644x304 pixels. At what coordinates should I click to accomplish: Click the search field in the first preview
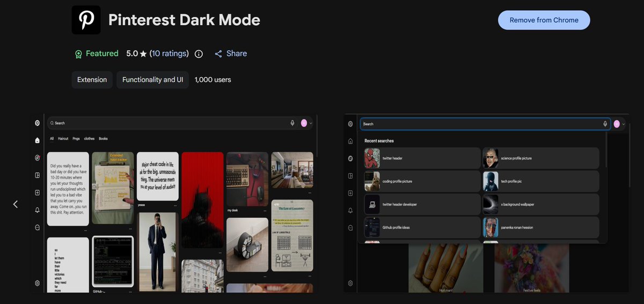tap(172, 123)
